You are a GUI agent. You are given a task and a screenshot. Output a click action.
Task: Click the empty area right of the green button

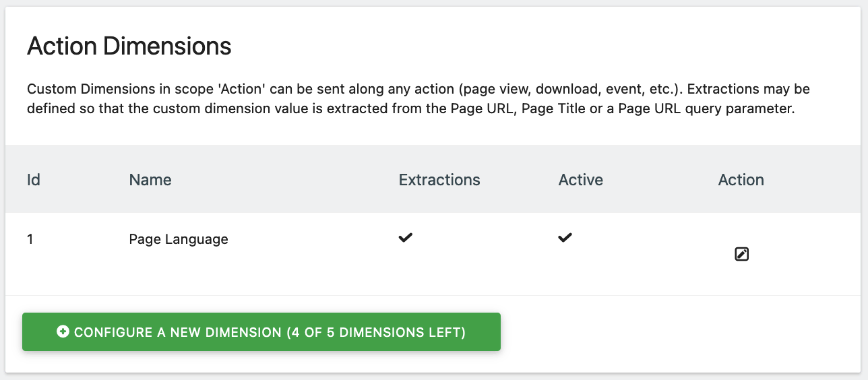point(681,332)
